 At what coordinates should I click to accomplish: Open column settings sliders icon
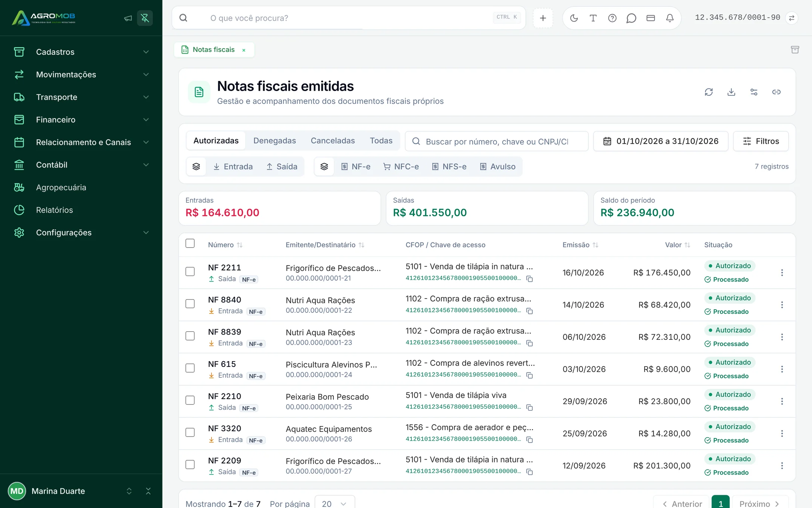(754, 92)
